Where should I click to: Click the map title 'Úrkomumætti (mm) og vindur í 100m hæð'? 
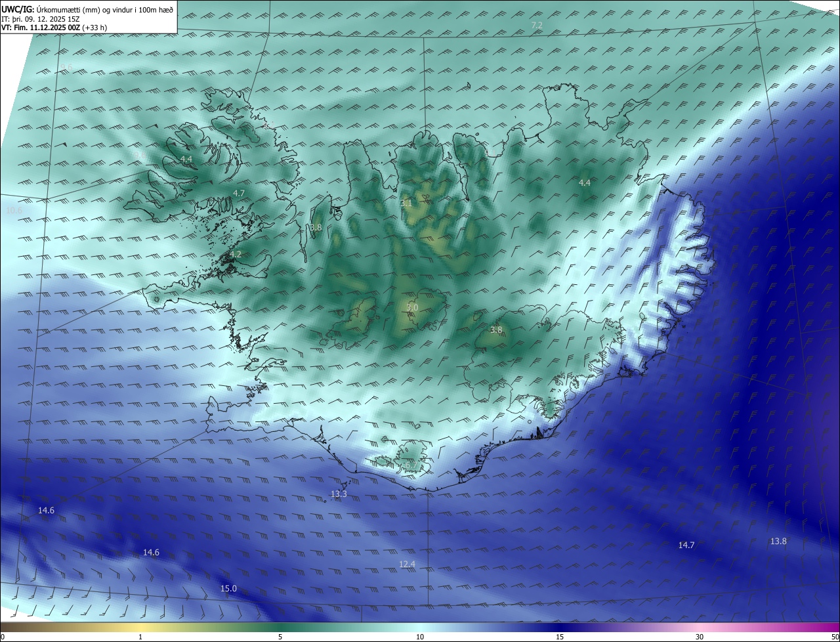tap(105, 9)
